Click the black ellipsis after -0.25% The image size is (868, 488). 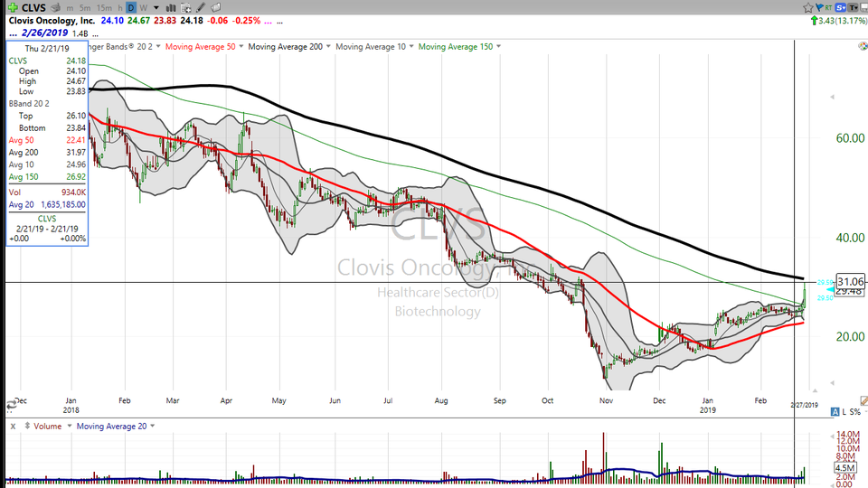tap(280, 22)
